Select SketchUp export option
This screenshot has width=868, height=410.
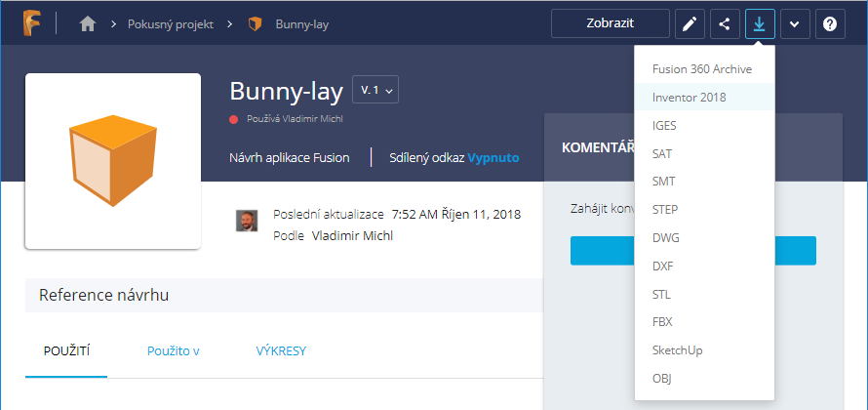pyautogui.click(x=704, y=350)
